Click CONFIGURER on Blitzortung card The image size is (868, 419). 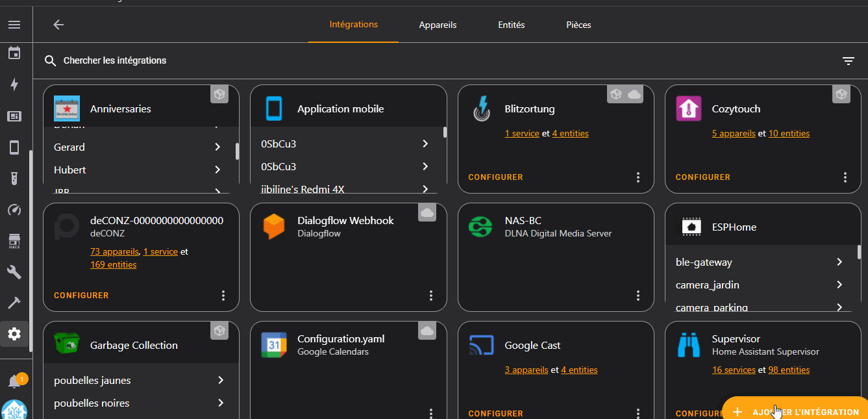(495, 177)
